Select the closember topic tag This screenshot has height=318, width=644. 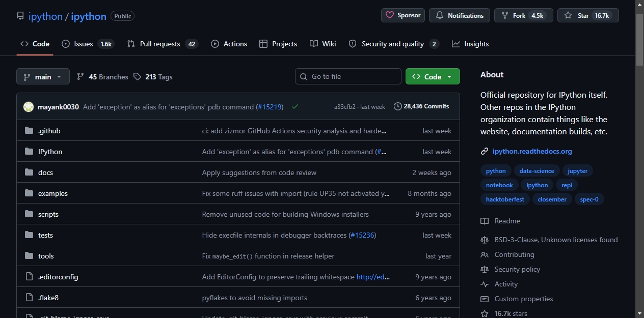pos(552,199)
